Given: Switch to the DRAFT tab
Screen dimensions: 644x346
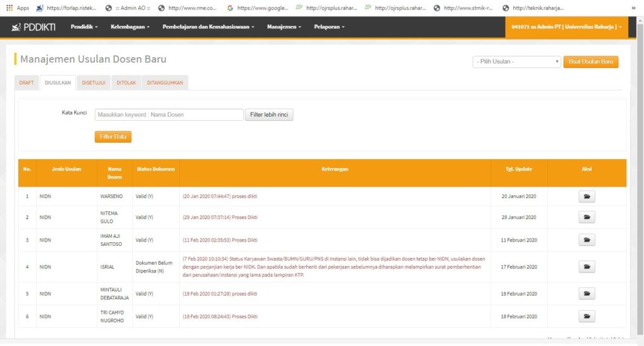Looking at the screenshot, I should point(26,82).
